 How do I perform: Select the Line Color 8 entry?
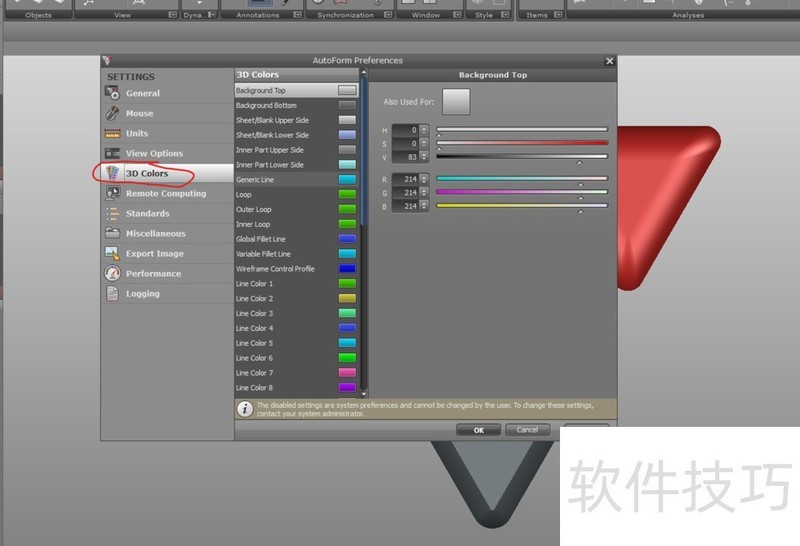pyautogui.click(x=296, y=387)
